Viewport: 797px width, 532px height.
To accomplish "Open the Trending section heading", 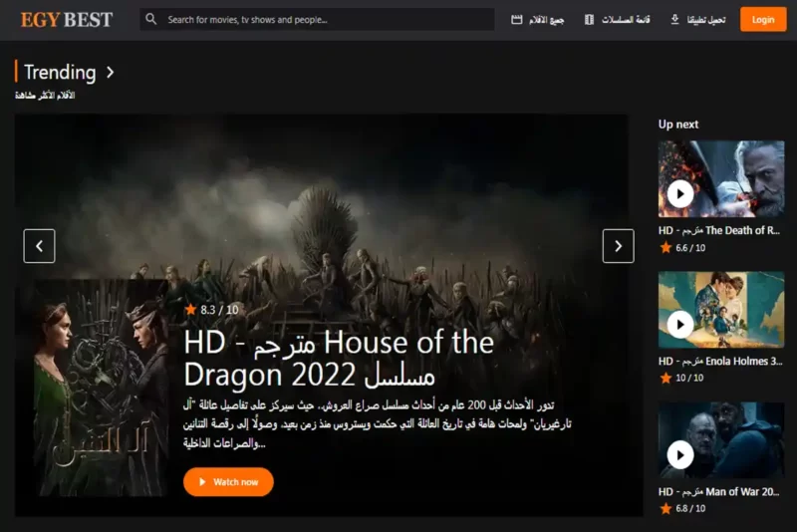I will [60, 72].
